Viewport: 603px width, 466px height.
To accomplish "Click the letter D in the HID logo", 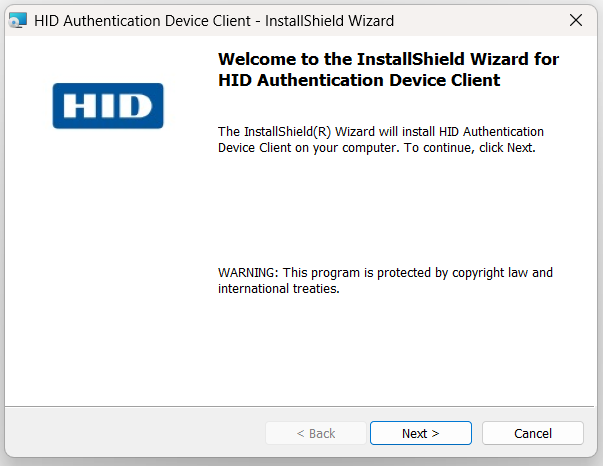I will [x=136, y=106].
